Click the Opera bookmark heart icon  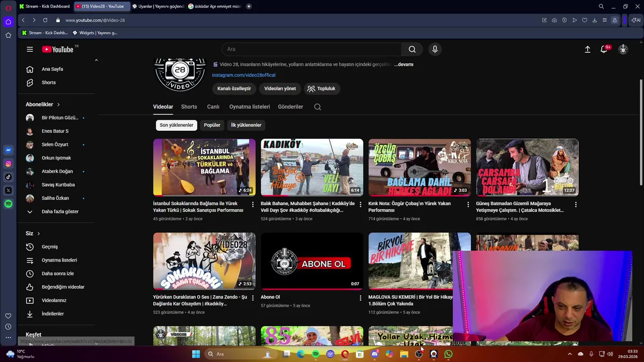pyautogui.click(x=584, y=20)
